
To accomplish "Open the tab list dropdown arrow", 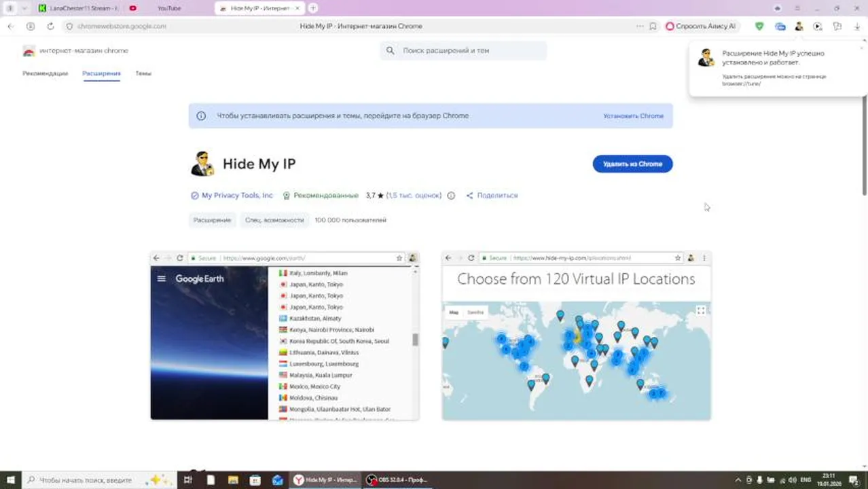I will (x=25, y=8).
